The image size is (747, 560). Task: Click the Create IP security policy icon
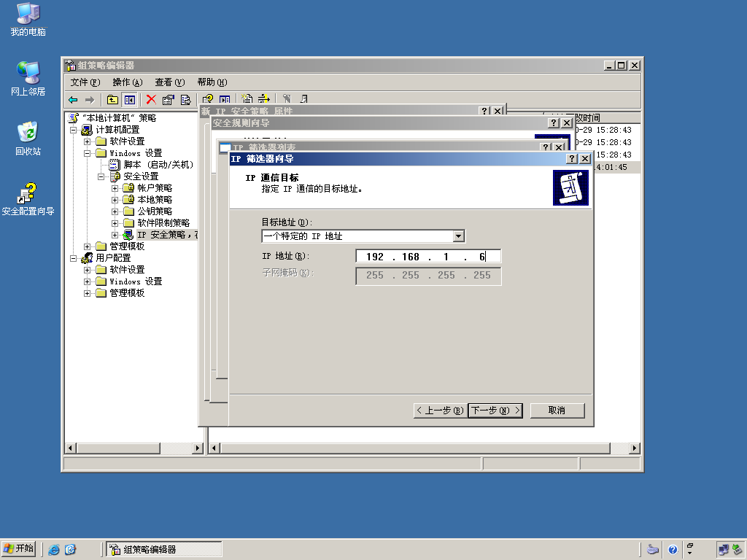coord(247,98)
